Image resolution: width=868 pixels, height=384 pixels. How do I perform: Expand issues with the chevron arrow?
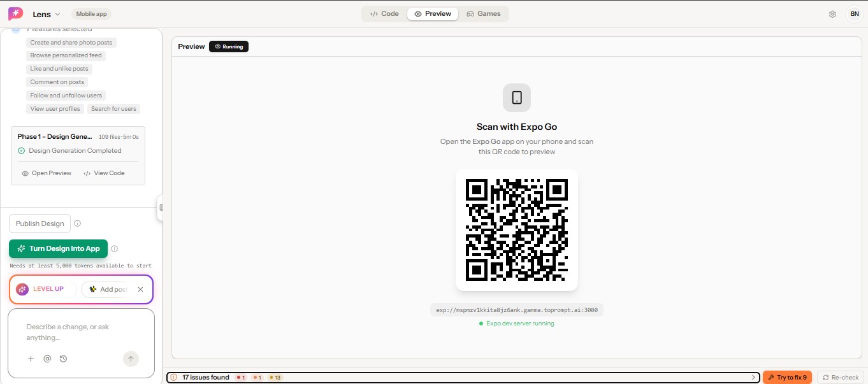pyautogui.click(x=753, y=378)
